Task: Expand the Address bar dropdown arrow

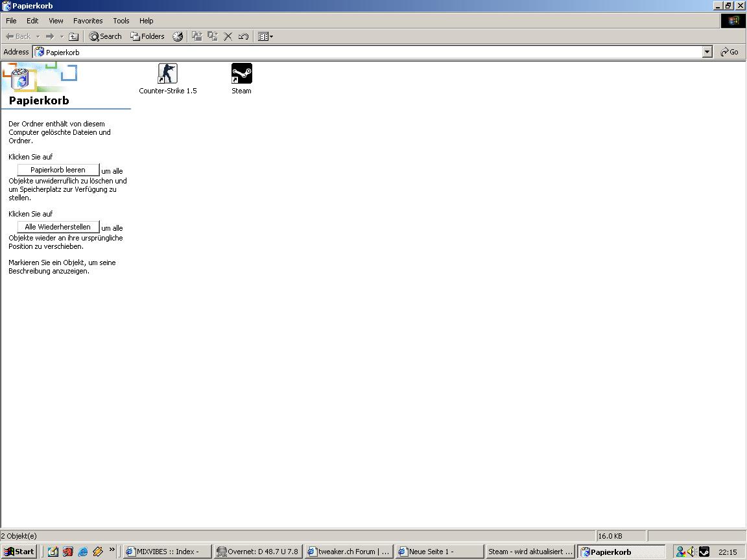Action: click(x=707, y=52)
